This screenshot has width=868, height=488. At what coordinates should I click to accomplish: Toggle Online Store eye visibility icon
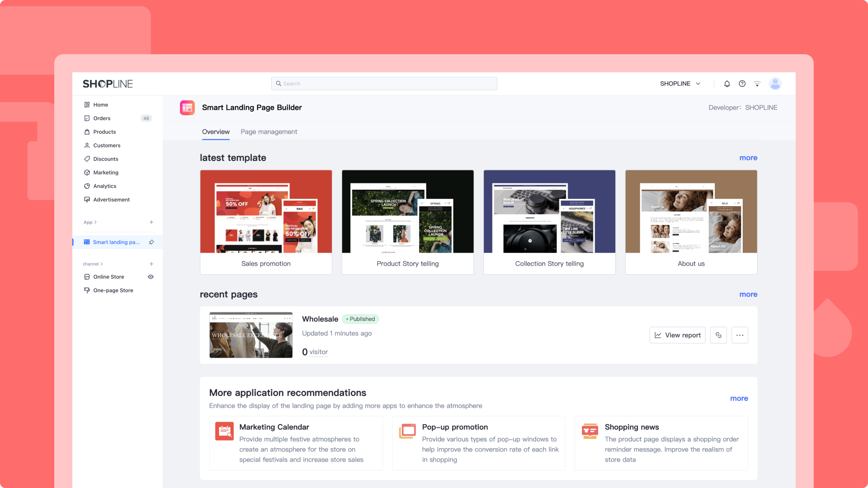[x=151, y=277]
